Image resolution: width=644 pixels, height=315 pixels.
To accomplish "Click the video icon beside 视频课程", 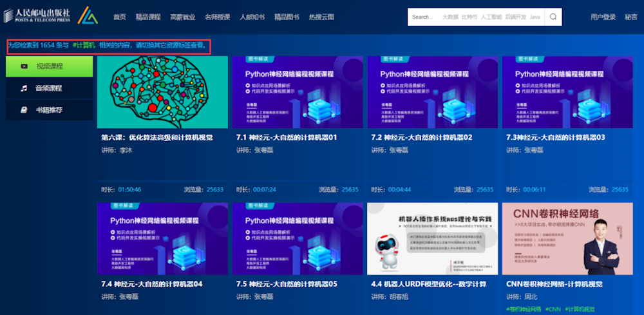I will click(24, 66).
